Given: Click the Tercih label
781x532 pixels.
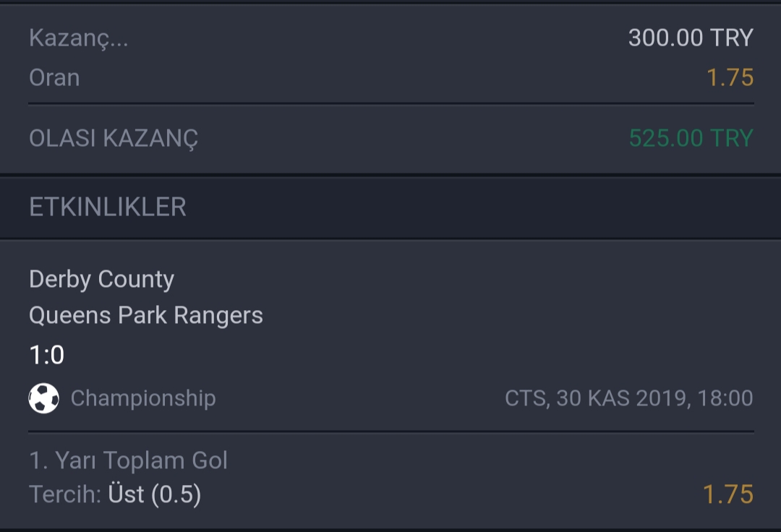Looking at the screenshot, I should (65, 494).
